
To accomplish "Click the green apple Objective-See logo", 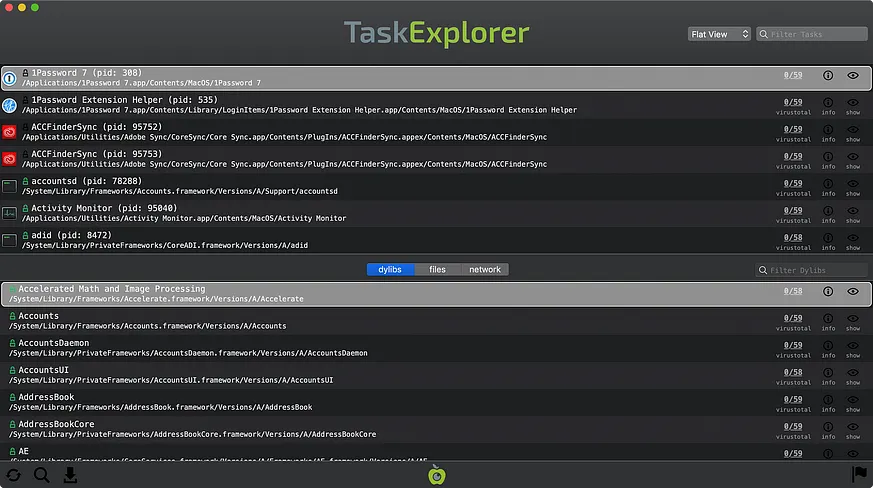I will click(436, 475).
